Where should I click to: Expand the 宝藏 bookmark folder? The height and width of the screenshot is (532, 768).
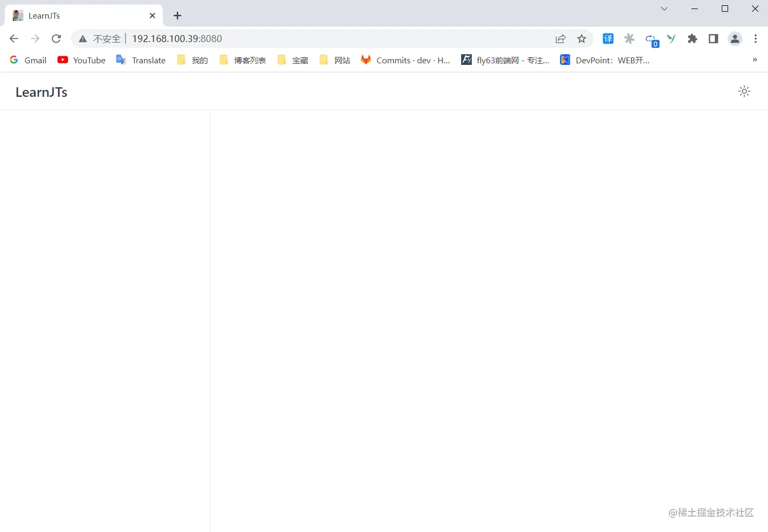293,60
